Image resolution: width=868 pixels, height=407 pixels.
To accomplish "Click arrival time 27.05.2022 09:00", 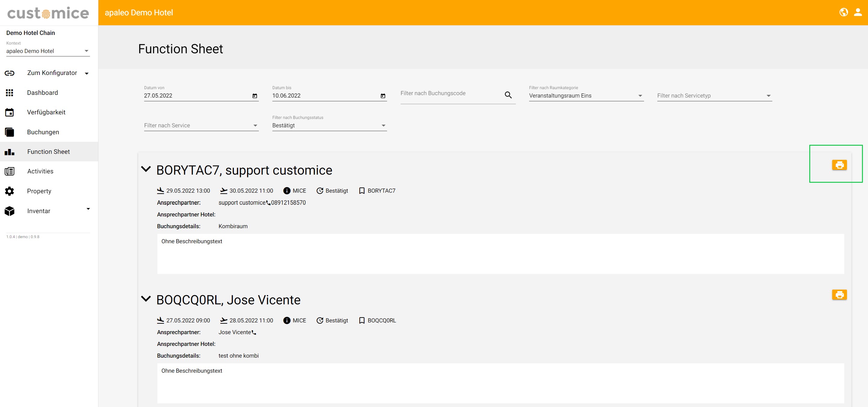I will pos(188,320).
